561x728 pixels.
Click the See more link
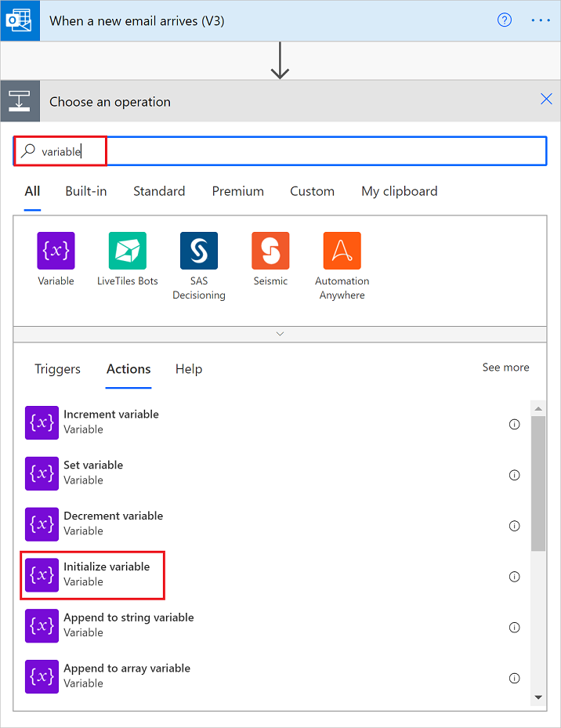(x=505, y=367)
